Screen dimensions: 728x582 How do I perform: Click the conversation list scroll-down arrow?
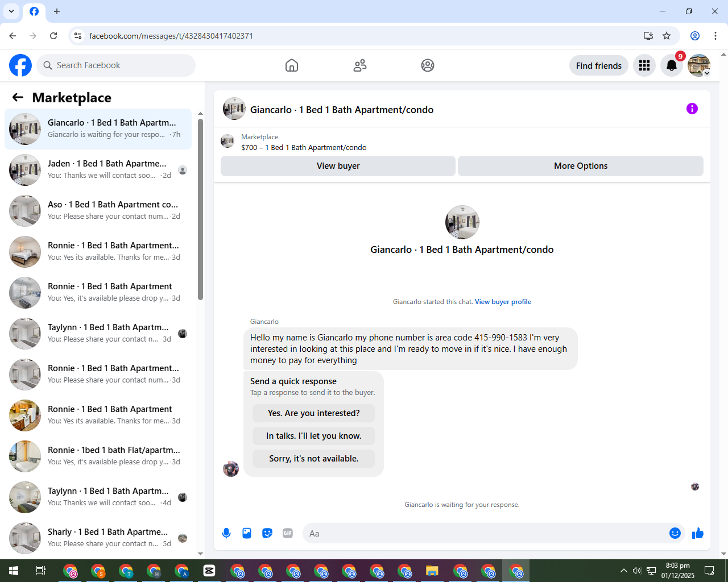tap(200, 554)
